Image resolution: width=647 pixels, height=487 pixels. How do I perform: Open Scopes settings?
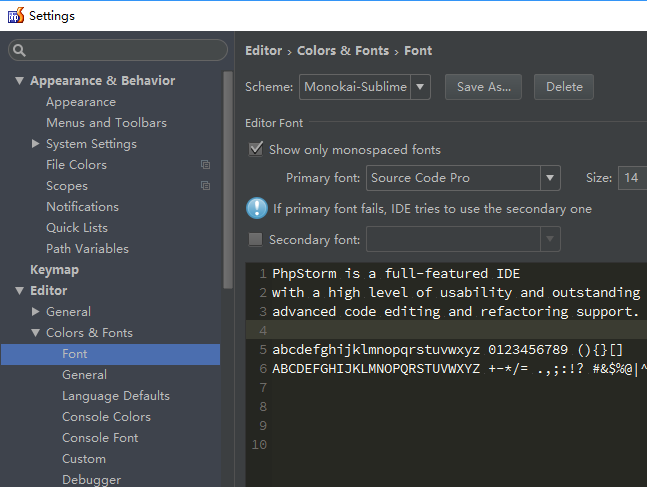coord(67,186)
